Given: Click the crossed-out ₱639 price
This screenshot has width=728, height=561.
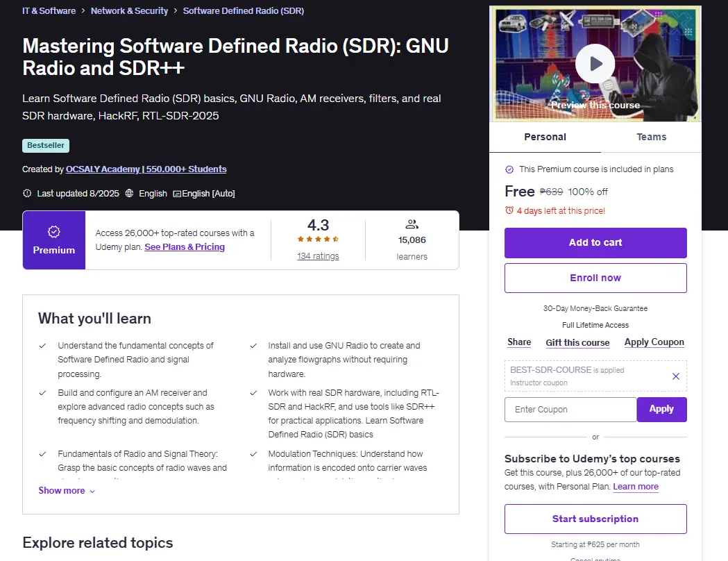Looking at the screenshot, I should click(x=551, y=192).
